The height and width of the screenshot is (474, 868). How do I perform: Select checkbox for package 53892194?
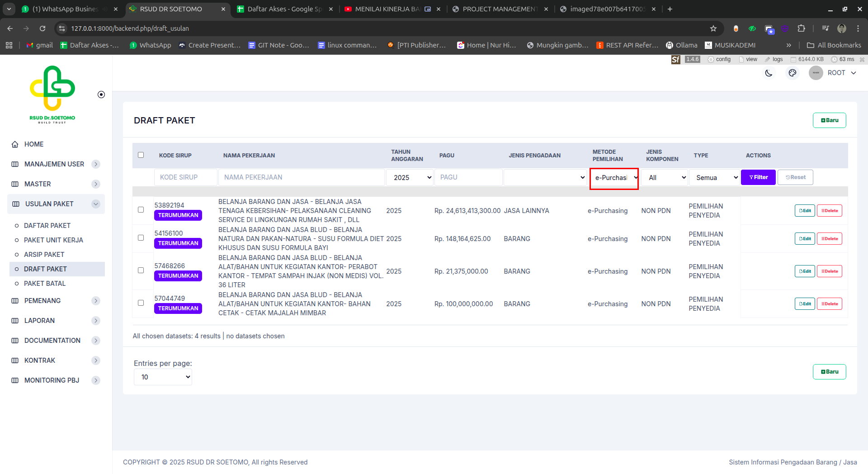(141, 210)
